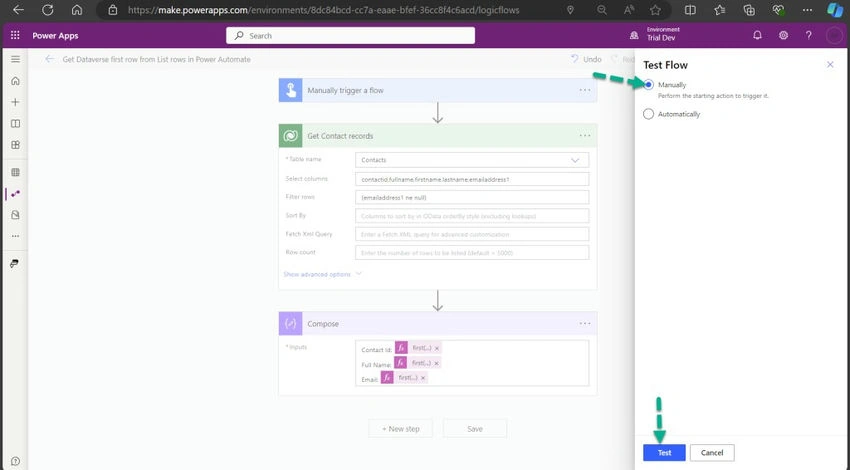
Task: Toggle the left navigation hamburger menu
Action: 15,59
